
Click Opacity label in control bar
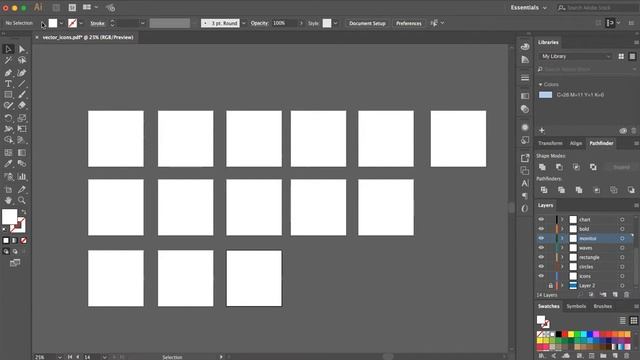[260, 23]
